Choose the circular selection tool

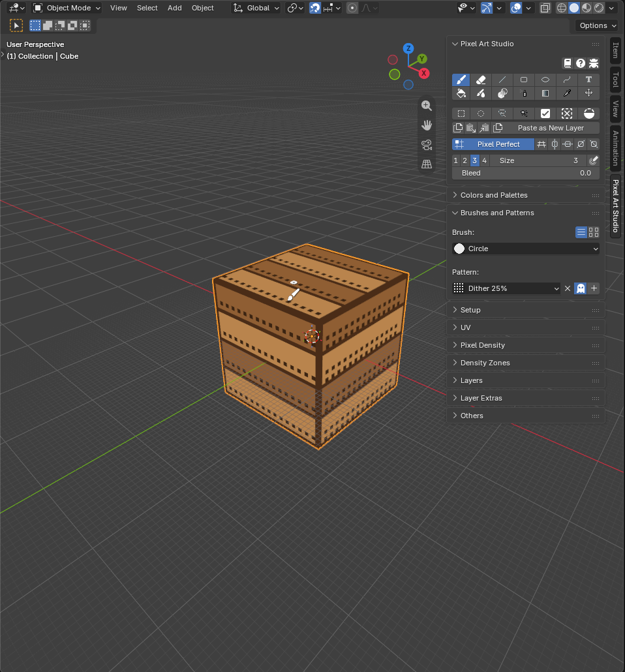coord(481,114)
